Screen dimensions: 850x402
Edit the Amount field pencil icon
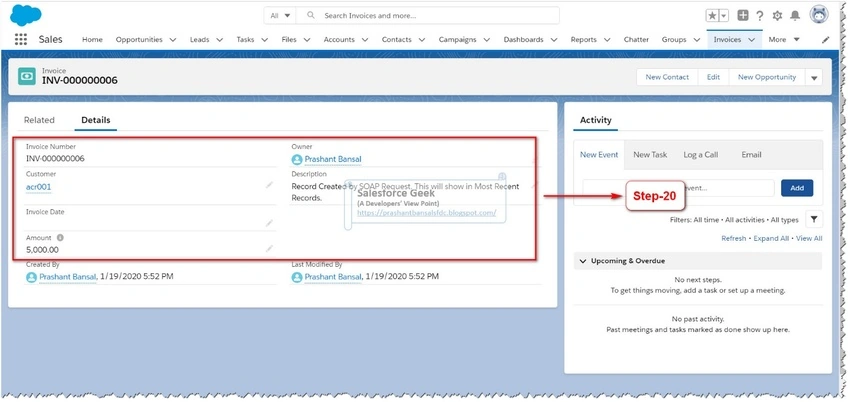[269, 249]
